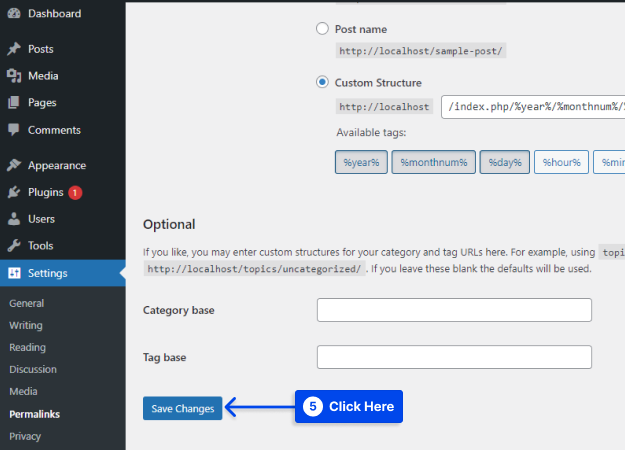Click the Pages stacked-sheets icon
The height and width of the screenshot is (450, 625).
click(14, 102)
